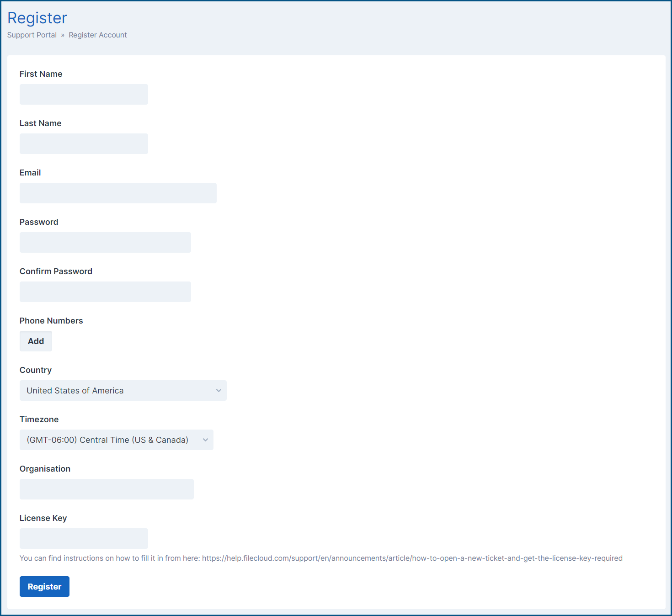672x616 pixels.
Task: Click the Phone Numbers label
Action: (51, 320)
